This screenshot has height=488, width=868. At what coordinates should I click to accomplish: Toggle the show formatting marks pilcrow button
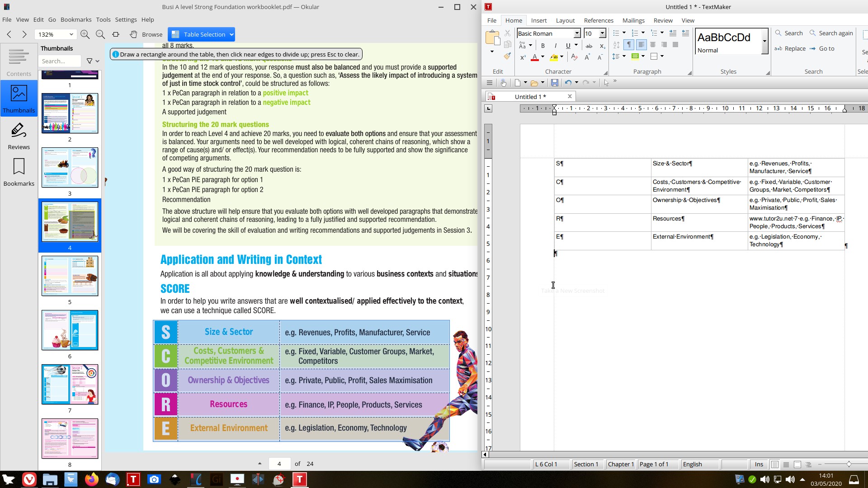tap(628, 45)
